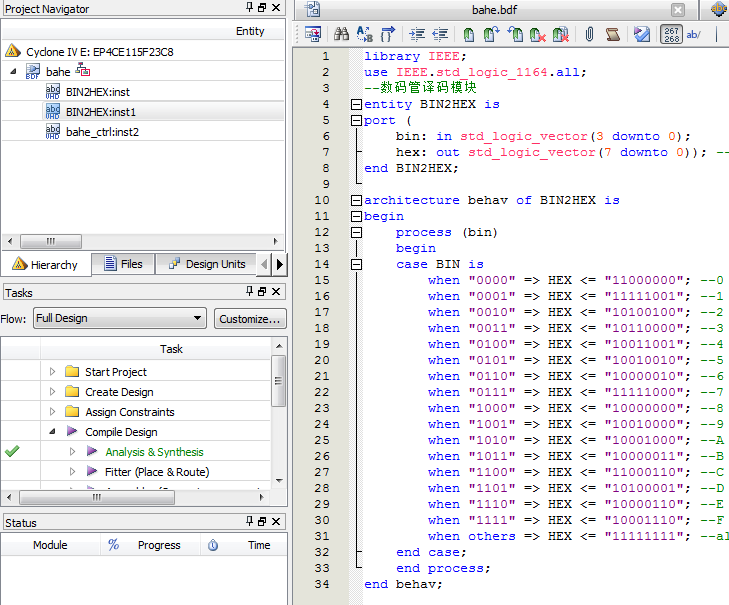Float the Status panel window
This screenshot has height=605, width=729.
click(x=262, y=521)
